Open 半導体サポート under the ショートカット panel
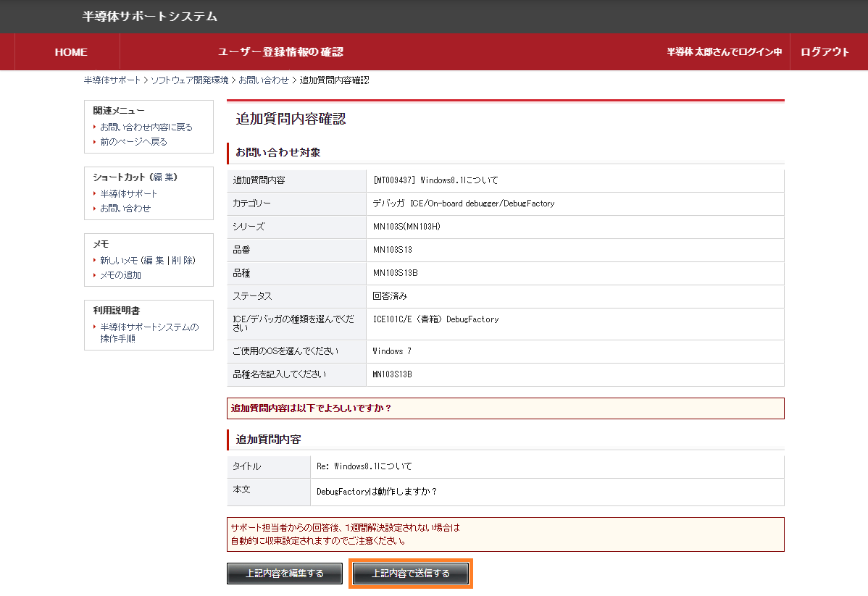This screenshot has height=596, width=868. click(128, 194)
